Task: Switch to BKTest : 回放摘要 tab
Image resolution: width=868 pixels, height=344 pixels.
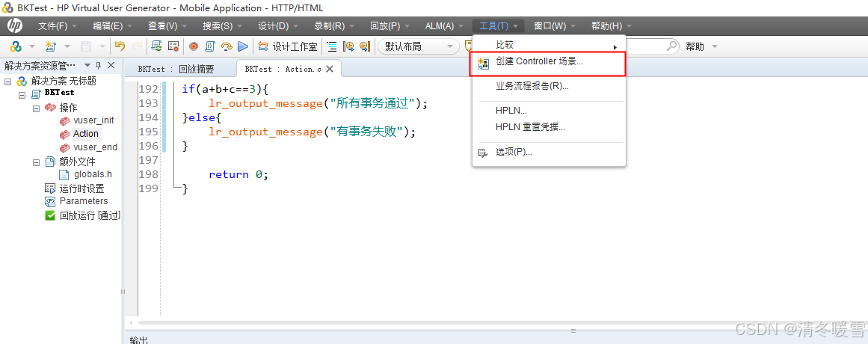Action: pos(176,69)
